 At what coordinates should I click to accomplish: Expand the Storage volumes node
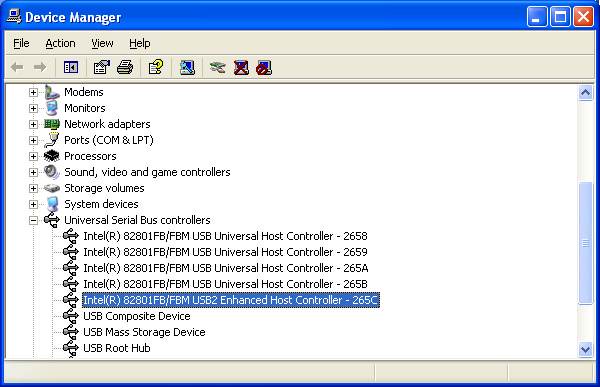tap(33, 188)
